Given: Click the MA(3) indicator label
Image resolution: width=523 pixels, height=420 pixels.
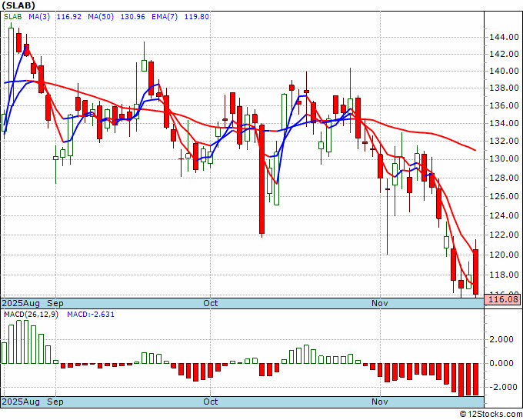Looking at the screenshot, I should point(39,17).
